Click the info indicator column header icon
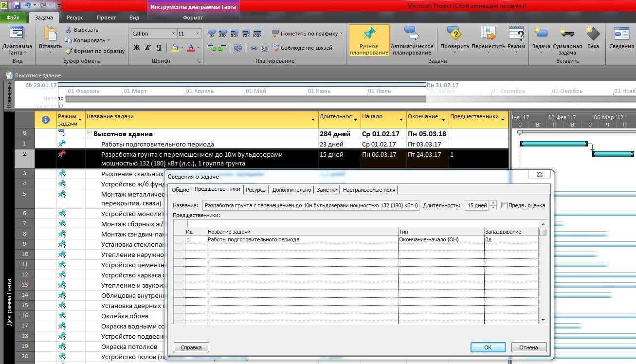636x364 pixels. click(x=46, y=120)
